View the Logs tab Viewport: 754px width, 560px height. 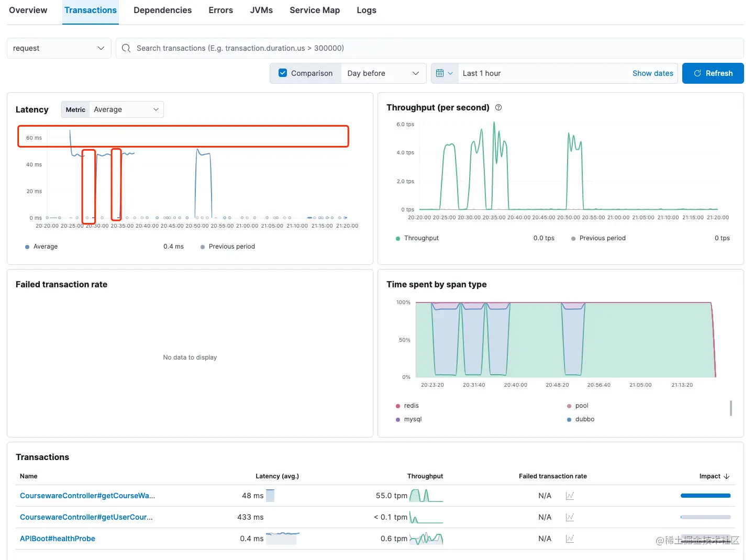pyautogui.click(x=367, y=10)
